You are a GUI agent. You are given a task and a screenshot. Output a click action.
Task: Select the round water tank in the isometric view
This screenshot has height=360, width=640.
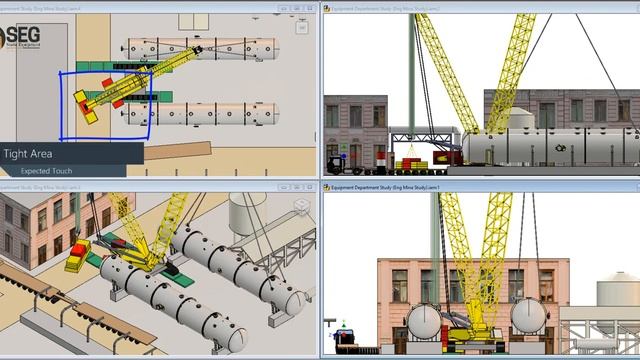pyautogui.click(x=247, y=213)
